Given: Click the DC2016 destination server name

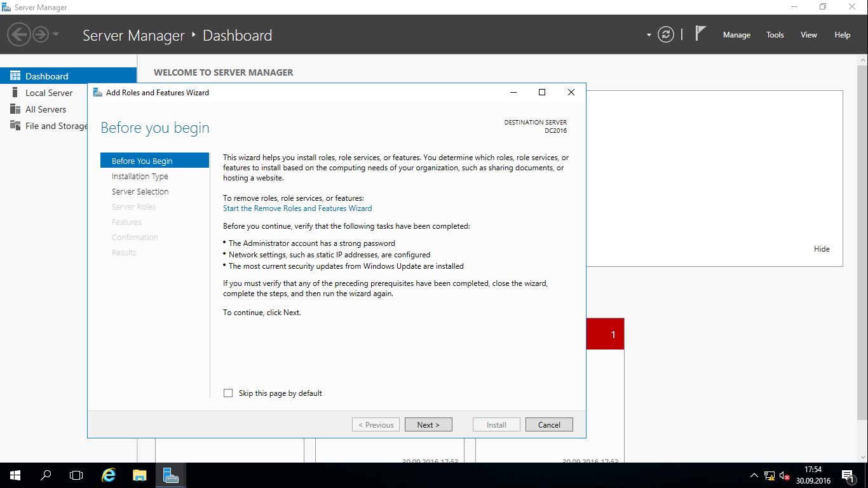Looking at the screenshot, I should [x=555, y=131].
